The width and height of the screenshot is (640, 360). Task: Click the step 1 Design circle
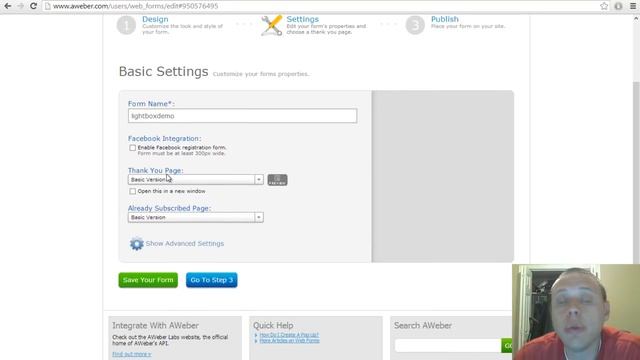(x=126, y=25)
